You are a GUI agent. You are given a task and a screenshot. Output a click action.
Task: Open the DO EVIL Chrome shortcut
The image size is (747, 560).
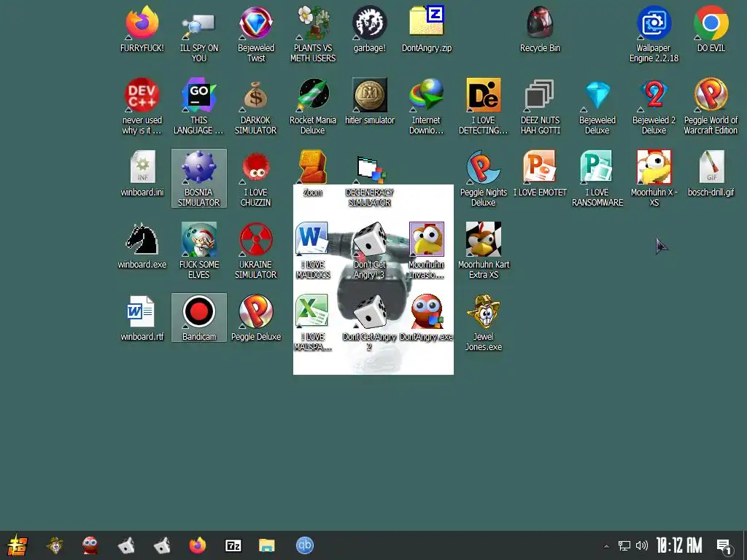pos(711,28)
